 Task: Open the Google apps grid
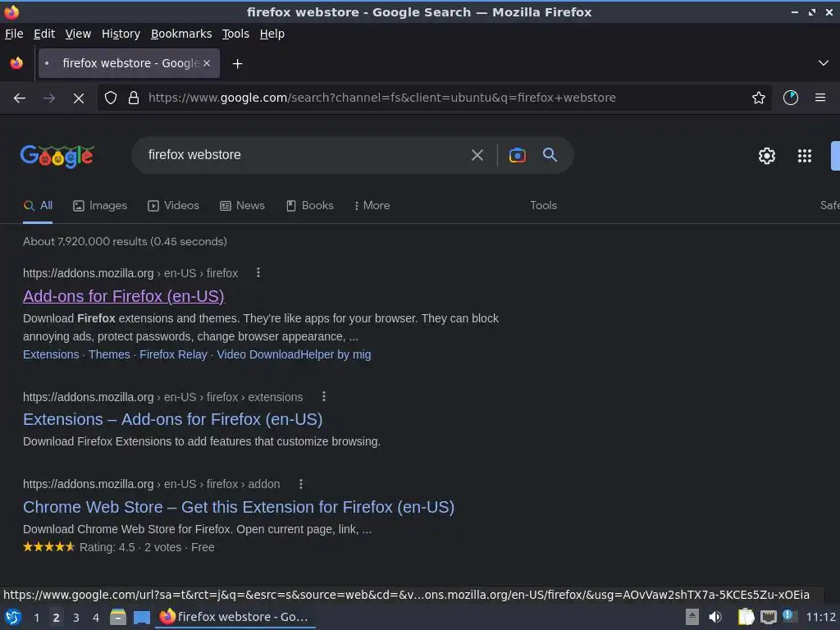[804, 156]
